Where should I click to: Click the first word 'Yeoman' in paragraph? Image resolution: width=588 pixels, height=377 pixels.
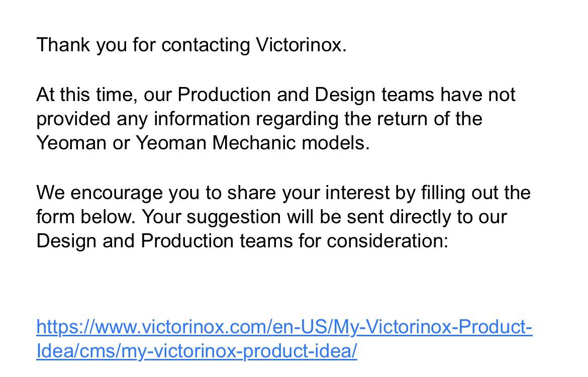tap(71, 143)
